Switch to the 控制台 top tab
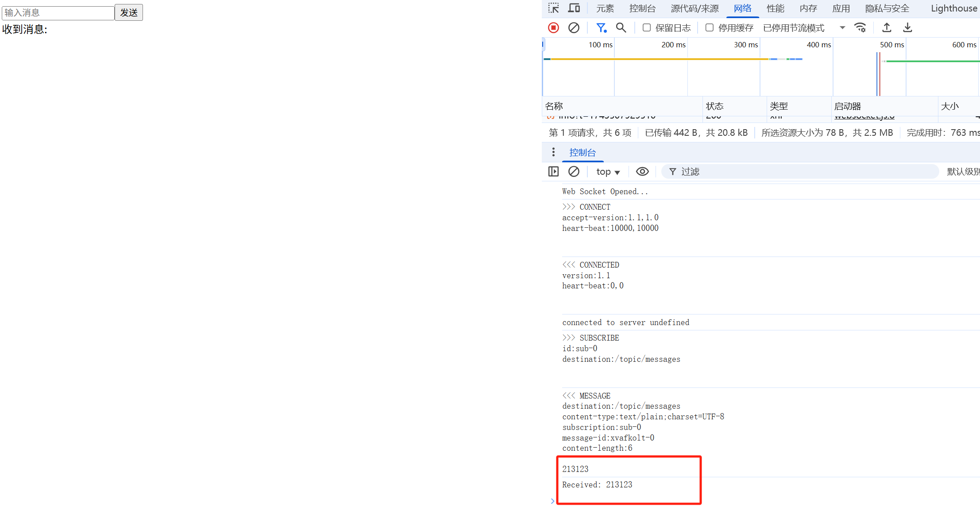The height and width of the screenshot is (506, 980). click(x=642, y=8)
